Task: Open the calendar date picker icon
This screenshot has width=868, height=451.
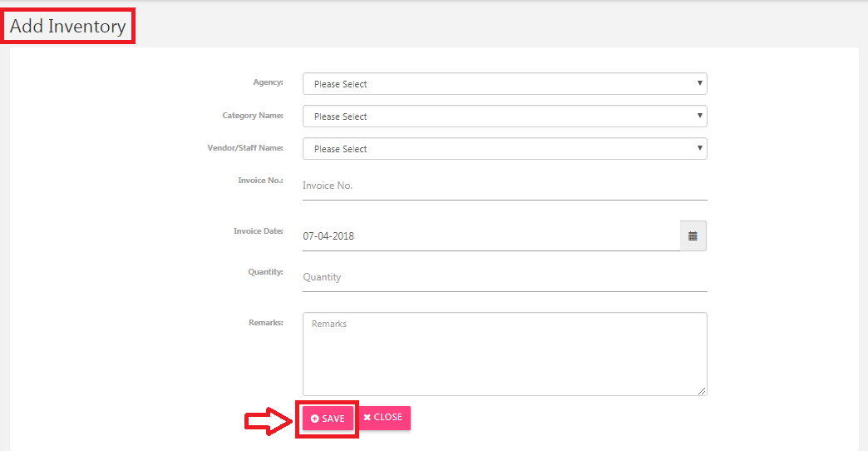Action: pyautogui.click(x=693, y=236)
